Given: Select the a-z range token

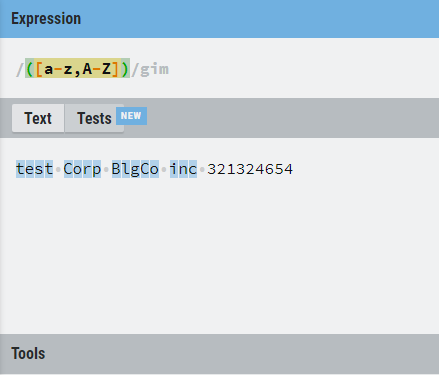Looking at the screenshot, I should pyautogui.click(x=58, y=69).
